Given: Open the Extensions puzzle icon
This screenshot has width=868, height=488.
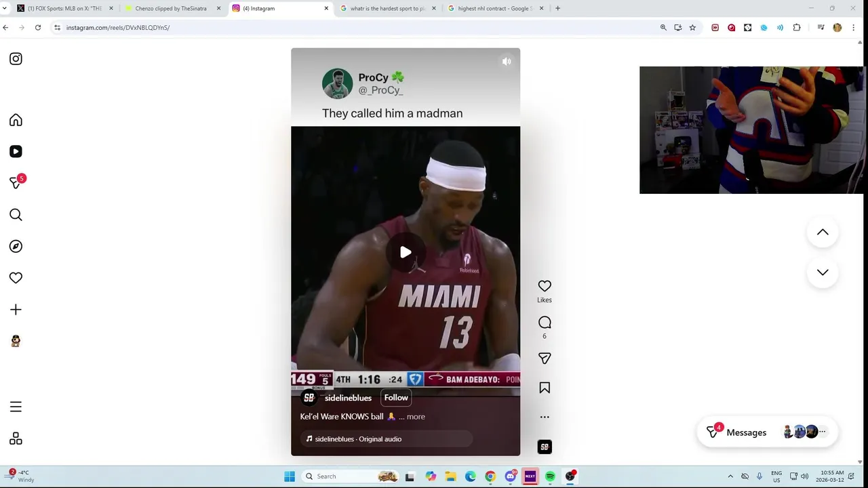Looking at the screenshot, I should [797, 27].
